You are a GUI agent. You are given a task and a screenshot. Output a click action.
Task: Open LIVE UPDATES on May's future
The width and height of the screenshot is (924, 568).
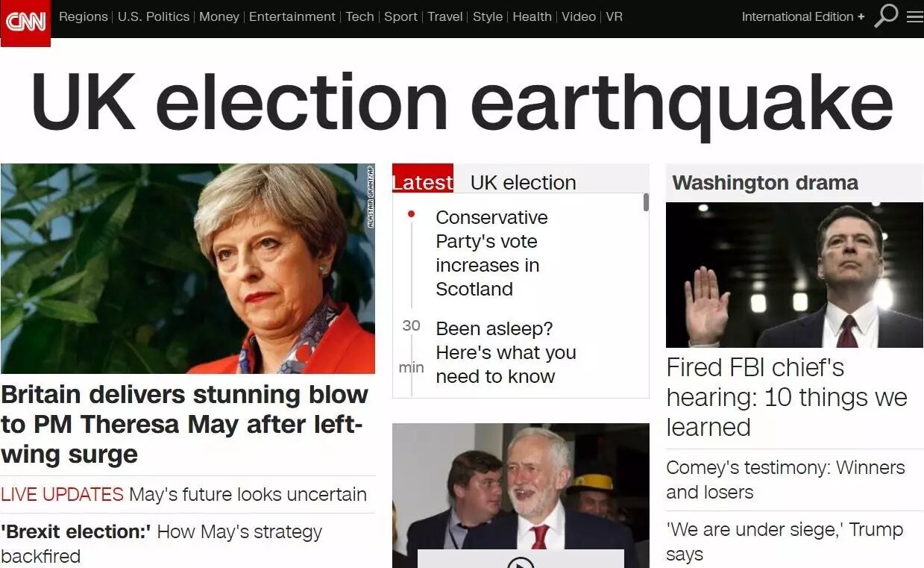(x=183, y=494)
